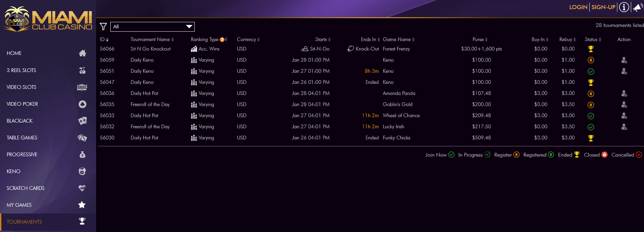644x232 pixels.
Task: Sort by Purse column
Action: (x=480, y=39)
